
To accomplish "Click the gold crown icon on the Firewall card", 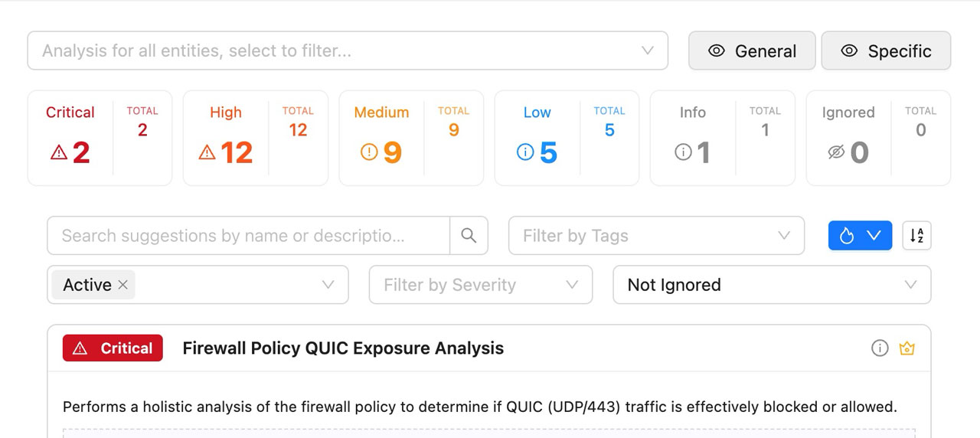I will click(x=907, y=348).
